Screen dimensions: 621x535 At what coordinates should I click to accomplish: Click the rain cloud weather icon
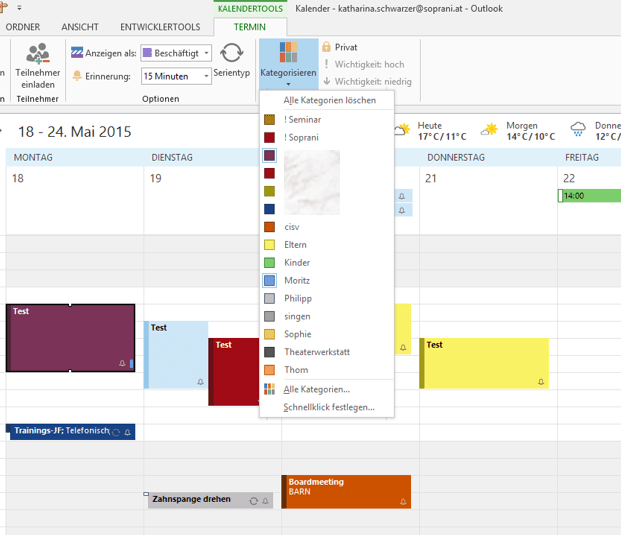pyautogui.click(x=578, y=129)
